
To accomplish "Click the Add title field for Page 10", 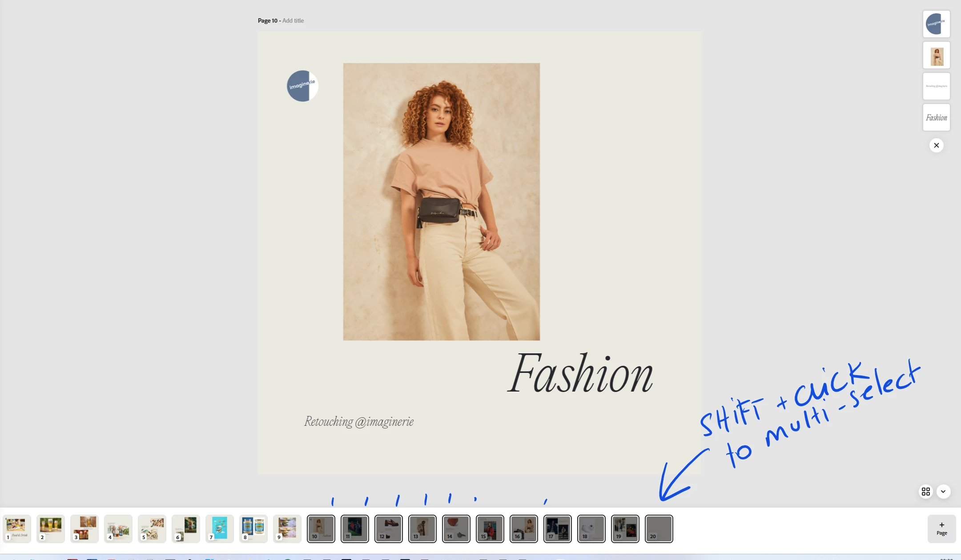I will click(x=293, y=20).
